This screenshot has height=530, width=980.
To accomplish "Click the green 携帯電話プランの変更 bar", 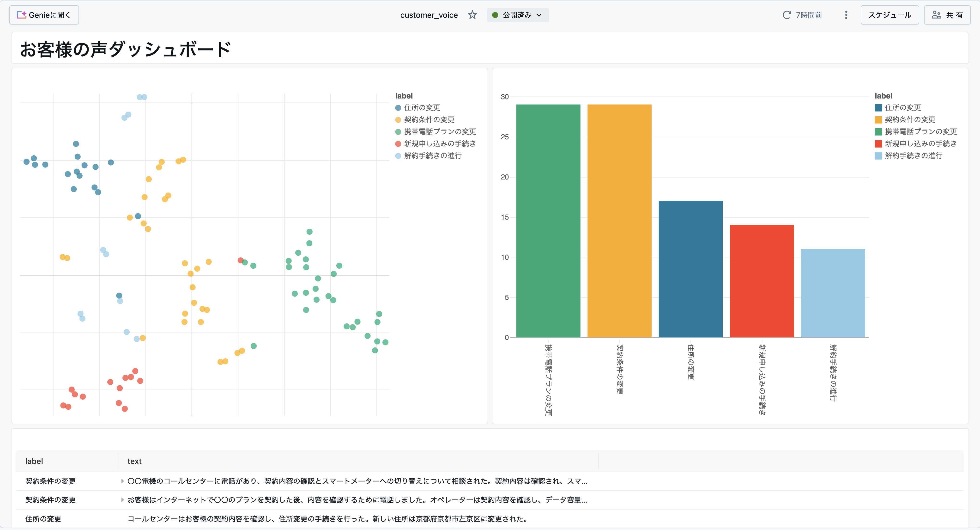I will tap(548, 221).
